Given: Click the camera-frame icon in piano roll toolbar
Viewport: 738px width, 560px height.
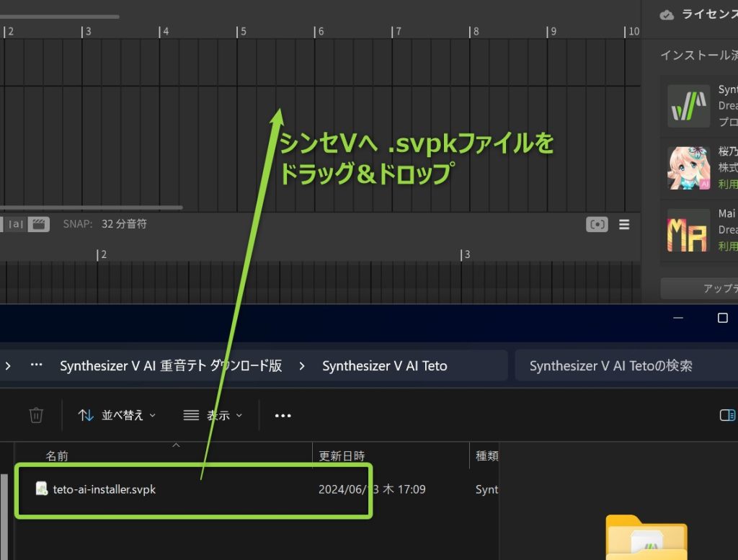Looking at the screenshot, I should click(x=597, y=224).
